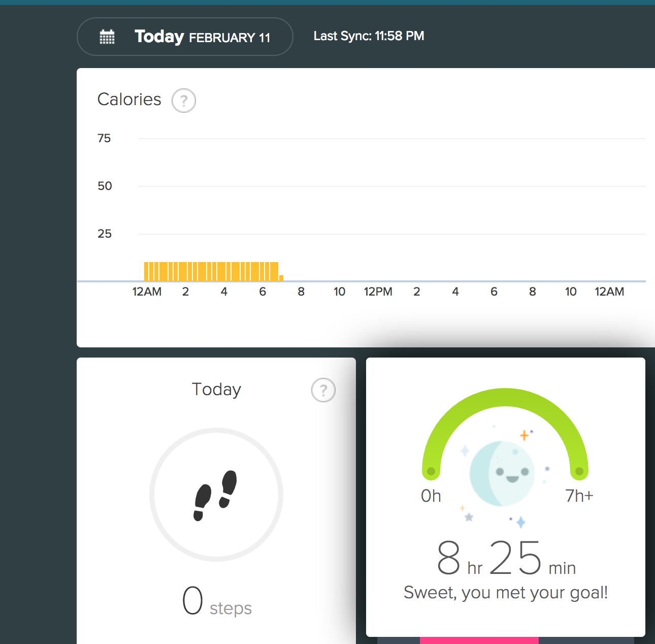Click the 0 steps count

217,600
